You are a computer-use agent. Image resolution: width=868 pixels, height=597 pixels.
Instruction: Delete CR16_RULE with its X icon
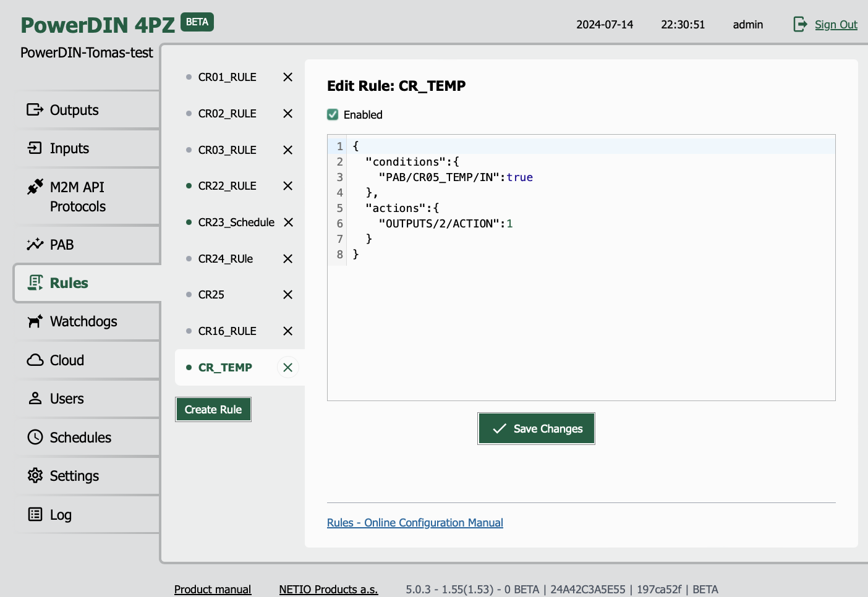pos(287,331)
